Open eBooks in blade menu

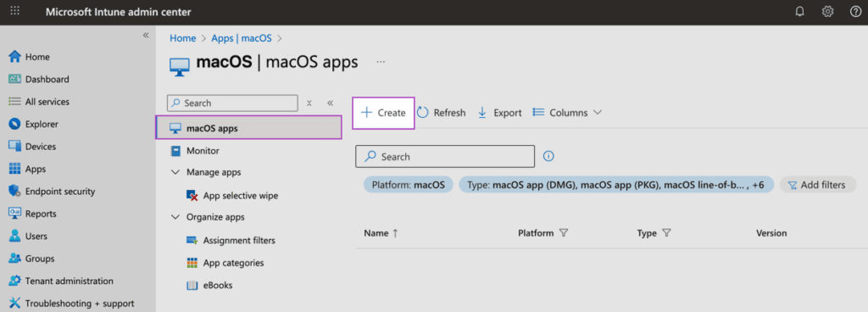(x=209, y=286)
